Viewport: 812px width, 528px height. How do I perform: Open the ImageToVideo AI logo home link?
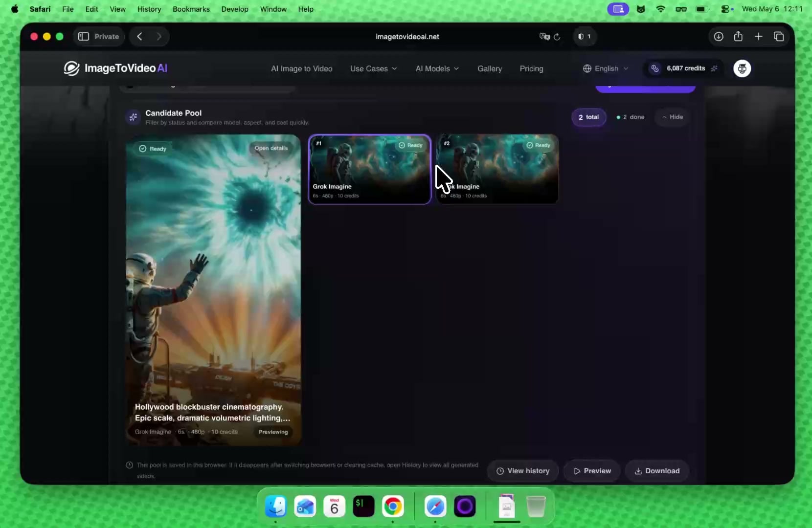115,68
